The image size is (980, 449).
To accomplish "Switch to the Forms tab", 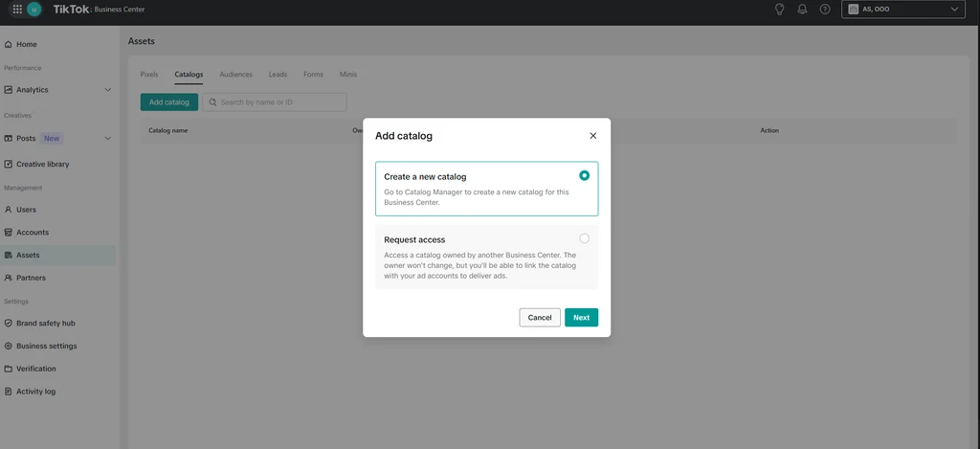I will [x=313, y=75].
